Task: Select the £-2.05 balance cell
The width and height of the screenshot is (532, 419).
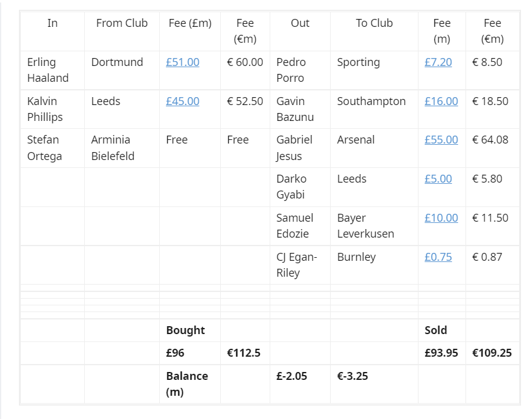Action: (x=300, y=384)
